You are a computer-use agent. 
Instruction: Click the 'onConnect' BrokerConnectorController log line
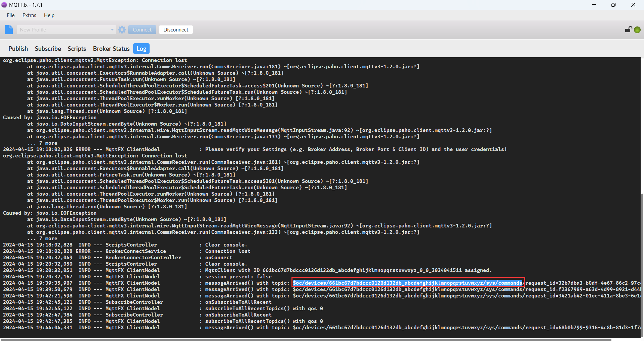(x=117, y=258)
